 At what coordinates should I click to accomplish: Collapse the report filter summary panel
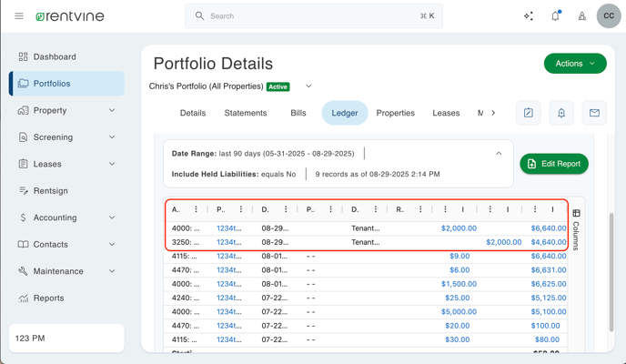pos(499,154)
